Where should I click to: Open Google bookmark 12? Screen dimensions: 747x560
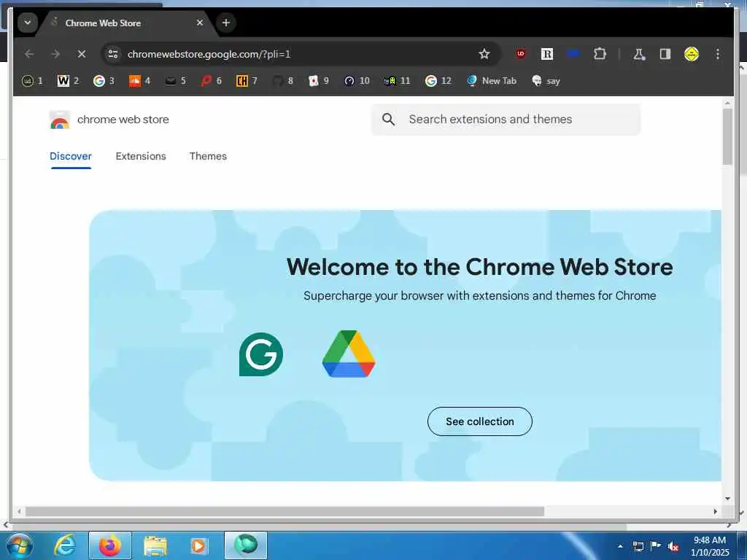438,81
